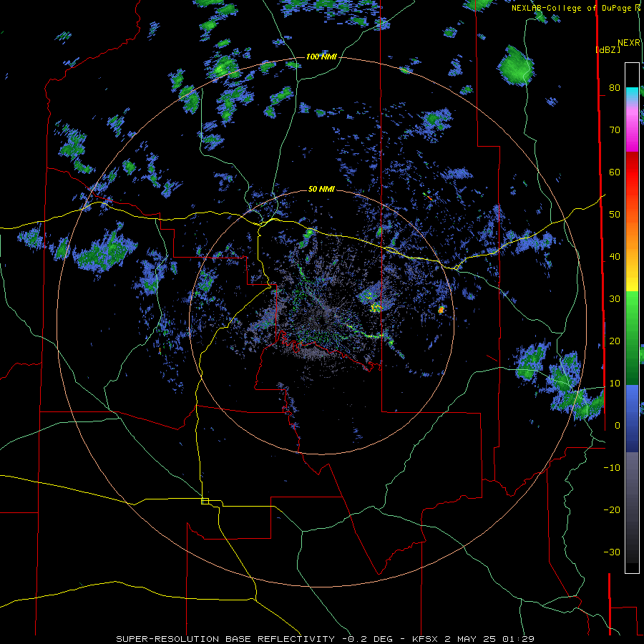The width and height of the screenshot is (644, 644).
Task: Select the 30 value on dBZ scale
Action: pyautogui.click(x=615, y=298)
